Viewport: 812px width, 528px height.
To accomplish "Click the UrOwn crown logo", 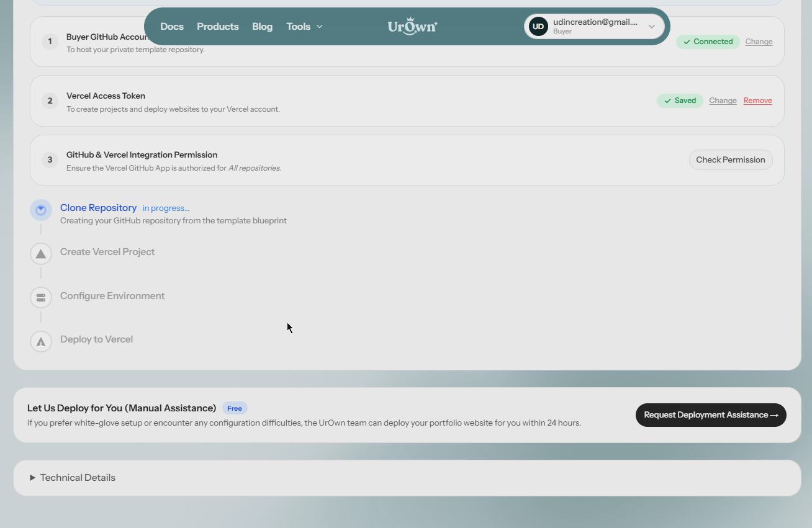I will (x=413, y=27).
